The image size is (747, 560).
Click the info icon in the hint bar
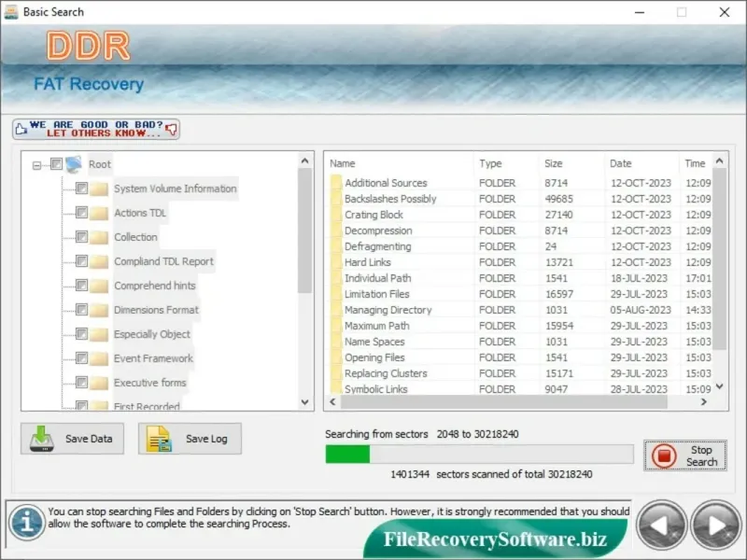[x=27, y=523]
